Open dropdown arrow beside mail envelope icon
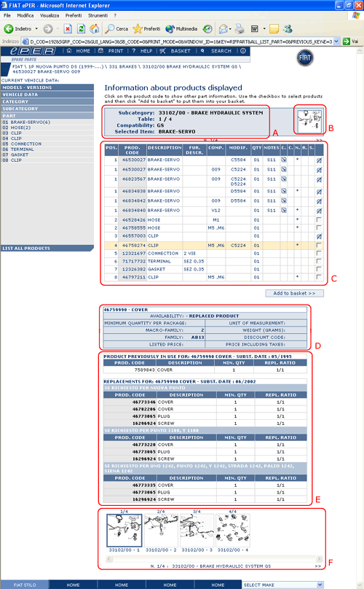 230,29
